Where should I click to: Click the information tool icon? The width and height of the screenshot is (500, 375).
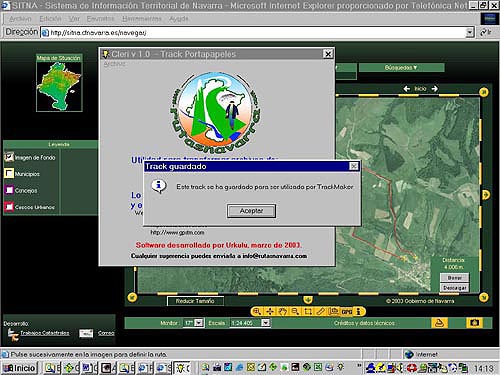click(359, 312)
